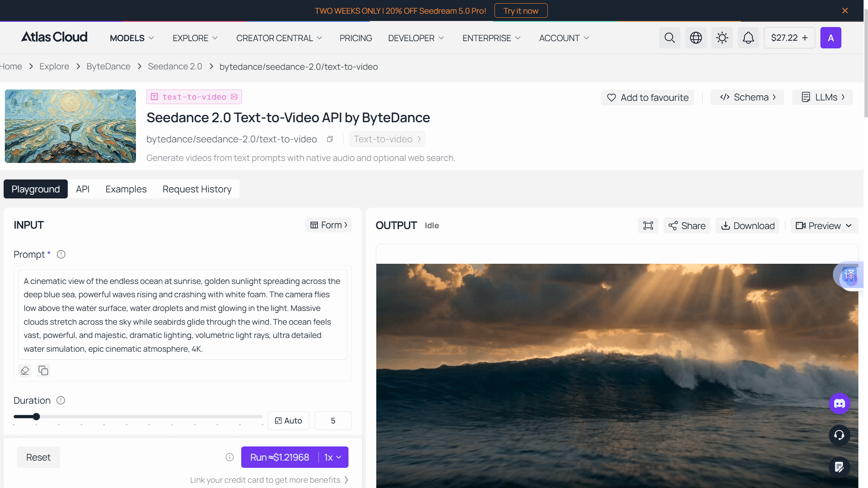Expand the ACCOUNT menu
Viewport: 868px width, 488px height.
564,38
